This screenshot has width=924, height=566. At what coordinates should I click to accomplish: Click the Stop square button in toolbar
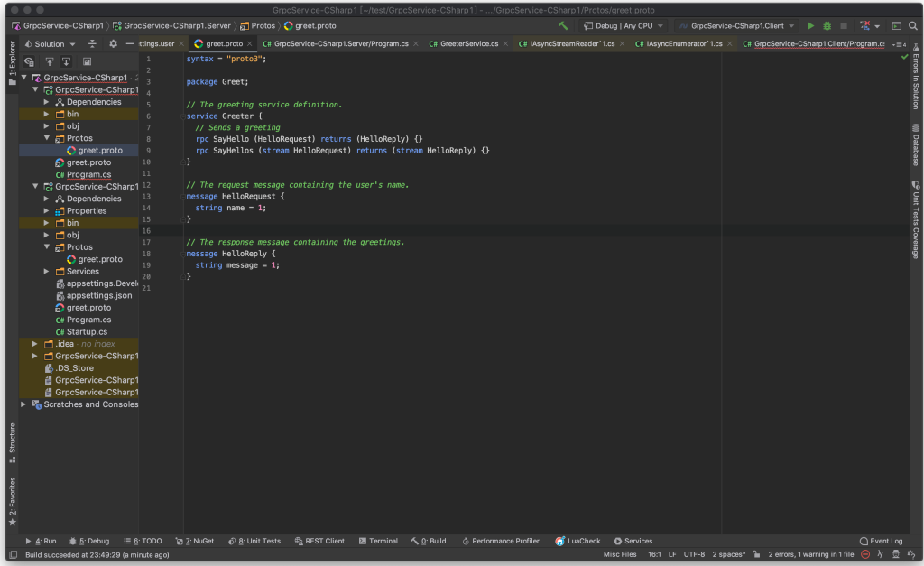coord(844,26)
